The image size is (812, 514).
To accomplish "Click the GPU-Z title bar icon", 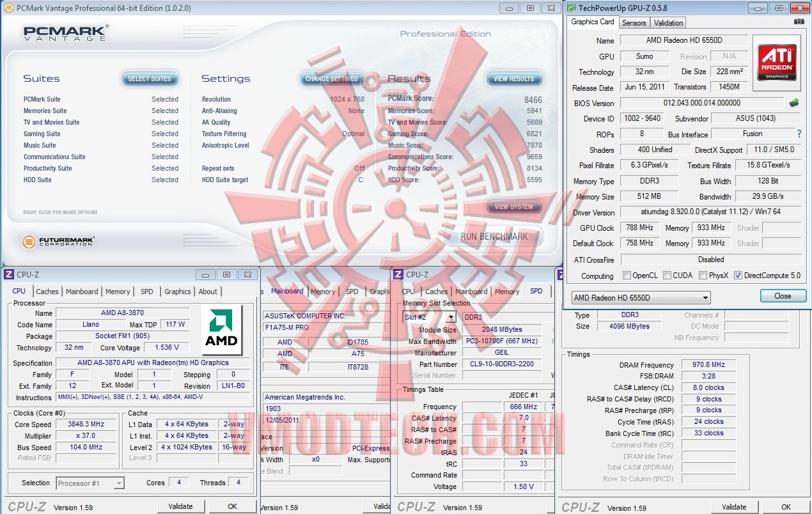I will tap(570, 8).
